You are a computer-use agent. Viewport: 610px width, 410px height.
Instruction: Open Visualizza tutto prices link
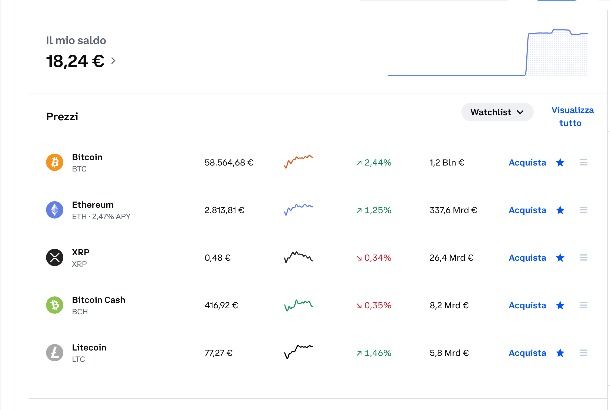click(572, 116)
